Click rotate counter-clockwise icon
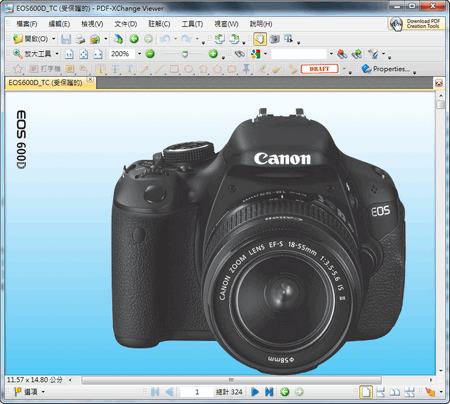The image size is (450, 404). (x=220, y=39)
